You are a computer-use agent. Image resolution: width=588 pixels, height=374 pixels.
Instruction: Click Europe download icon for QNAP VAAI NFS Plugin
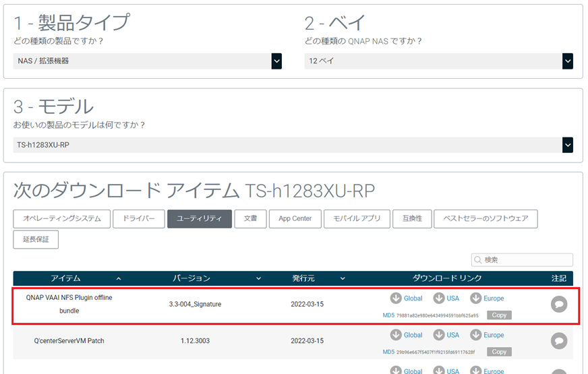476,298
